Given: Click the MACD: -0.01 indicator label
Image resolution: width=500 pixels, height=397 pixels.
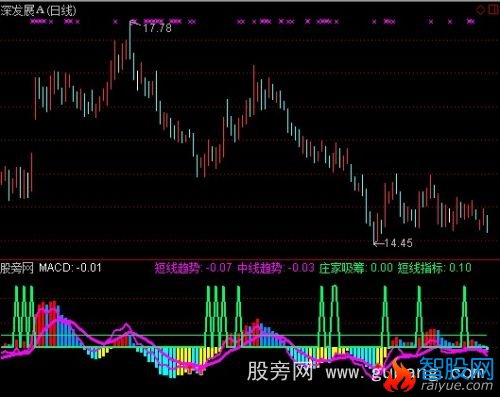Looking at the screenshot, I should (70, 268).
